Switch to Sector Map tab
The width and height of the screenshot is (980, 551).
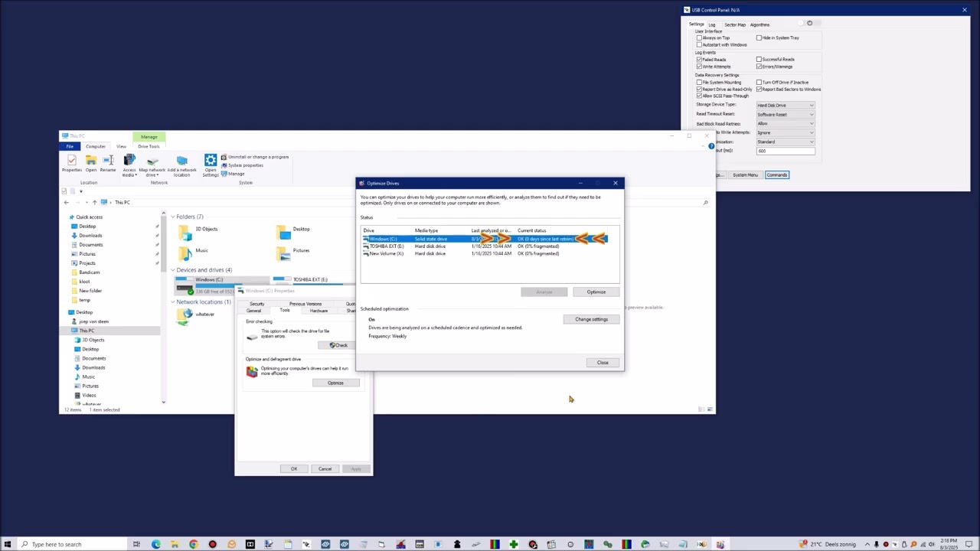click(735, 24)
